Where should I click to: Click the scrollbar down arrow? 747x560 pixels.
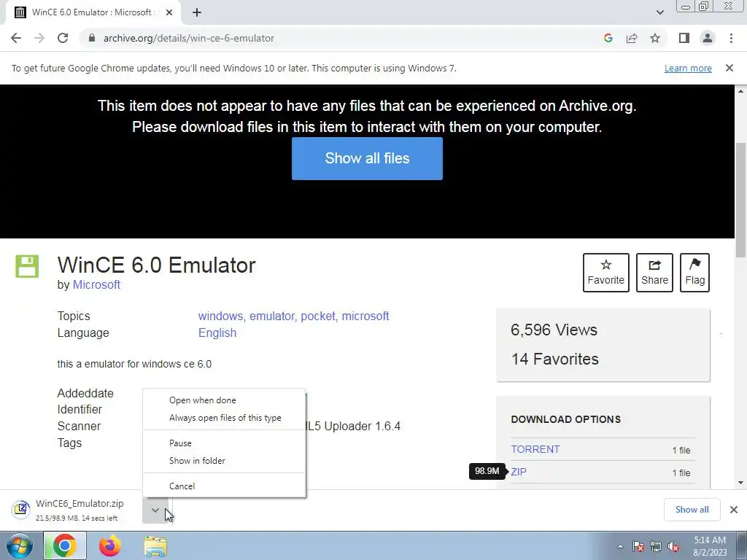[741, 483]
